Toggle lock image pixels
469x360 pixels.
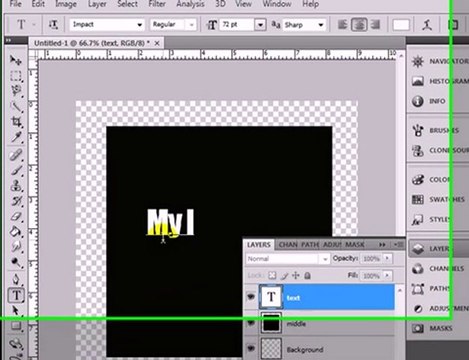click(x=284, y=276)
